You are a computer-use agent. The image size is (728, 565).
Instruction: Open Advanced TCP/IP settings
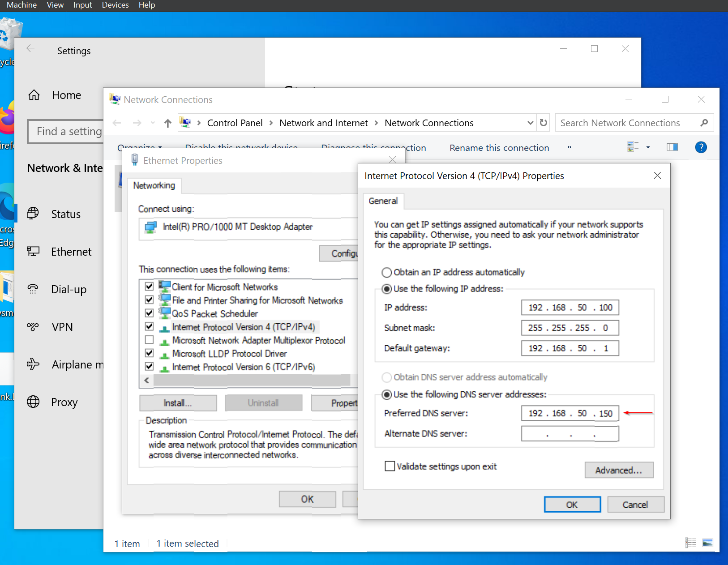619,470
